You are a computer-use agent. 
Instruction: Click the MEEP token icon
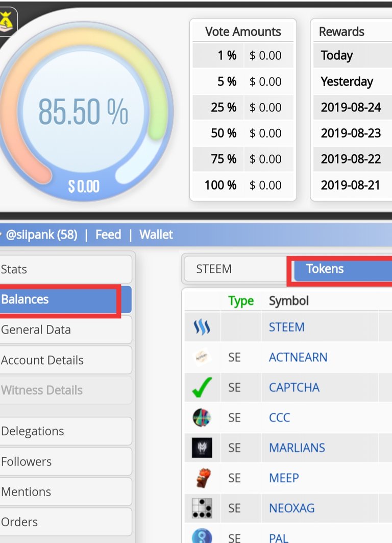click(x=203, y=478)
